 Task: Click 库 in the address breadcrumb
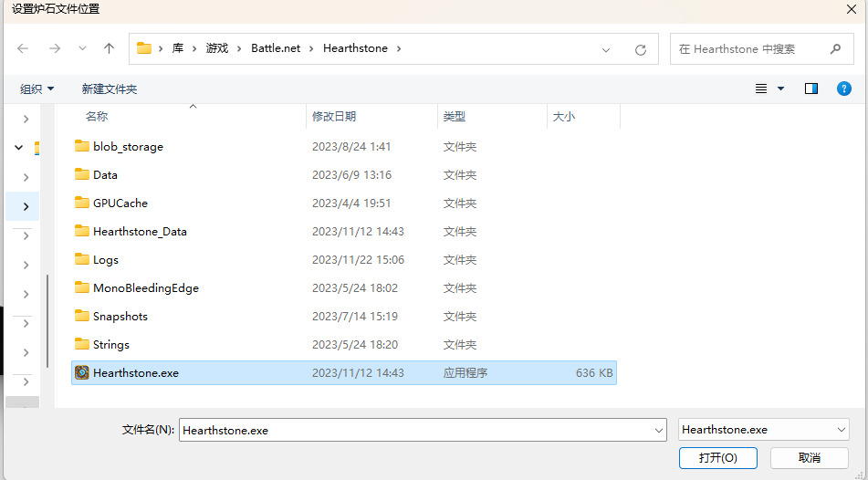click(177, 48)
